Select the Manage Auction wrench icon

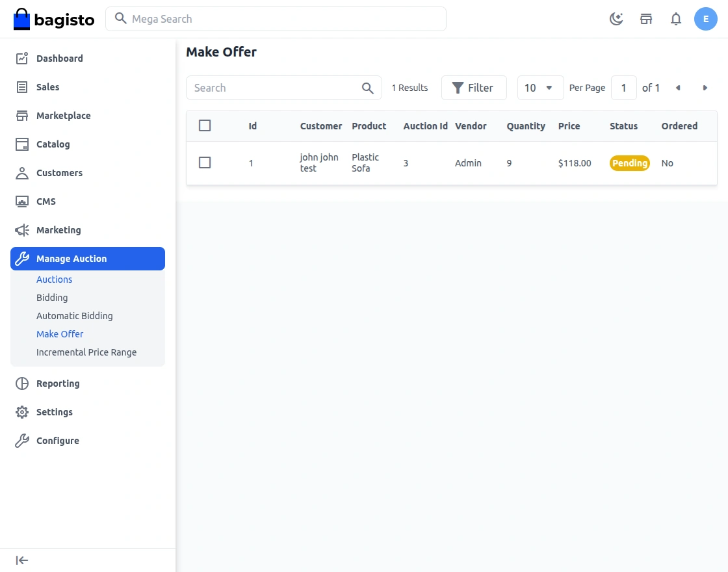click(21, 258)
